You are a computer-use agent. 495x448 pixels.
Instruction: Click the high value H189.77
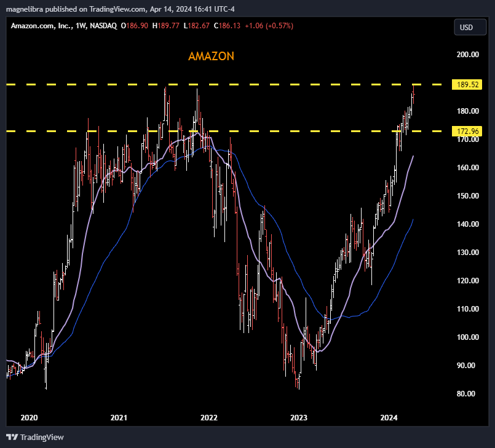point(166,26)
